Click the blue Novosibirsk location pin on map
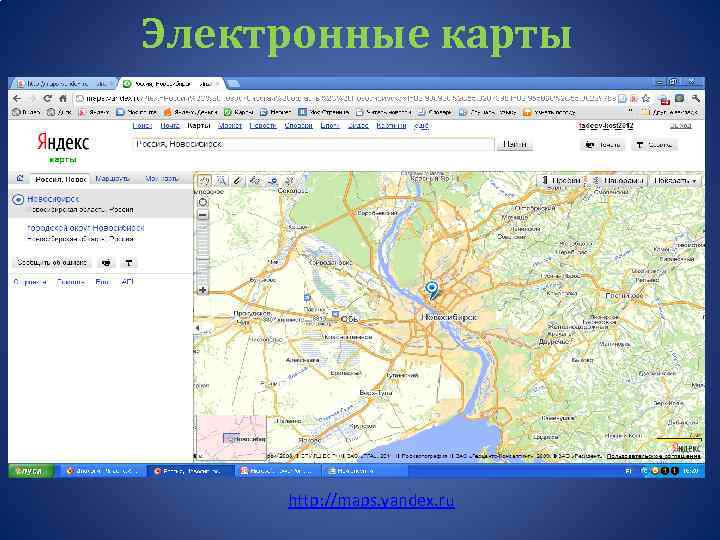The image size is (720, 540). point(431,290)
